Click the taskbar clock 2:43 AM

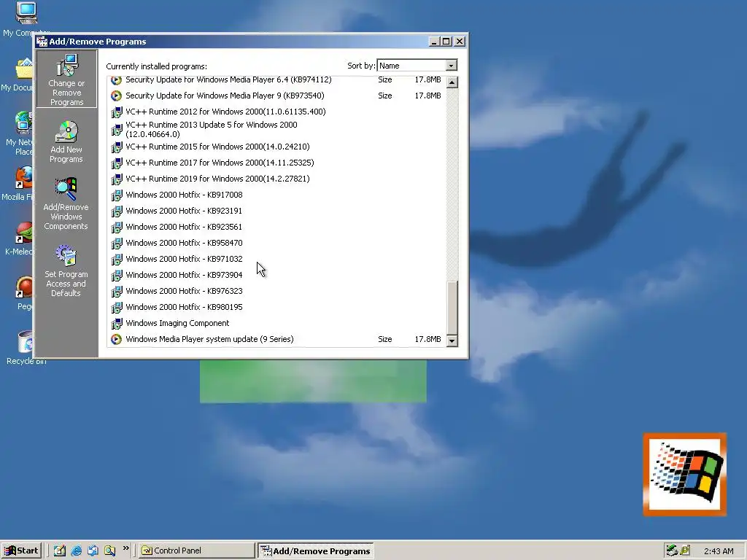(x=719, y=551)
